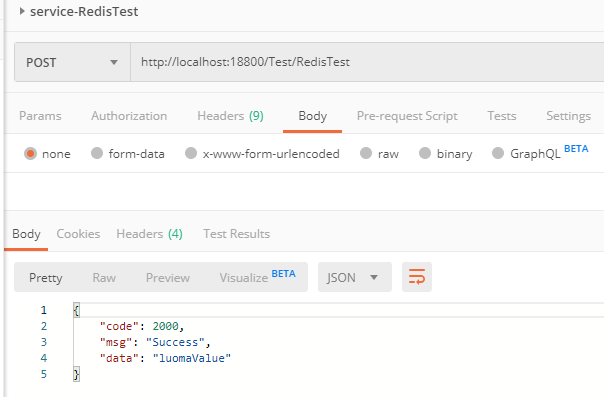Select the form-data radio button
Screen dimensions: 604x397
[x=97, y=153]
